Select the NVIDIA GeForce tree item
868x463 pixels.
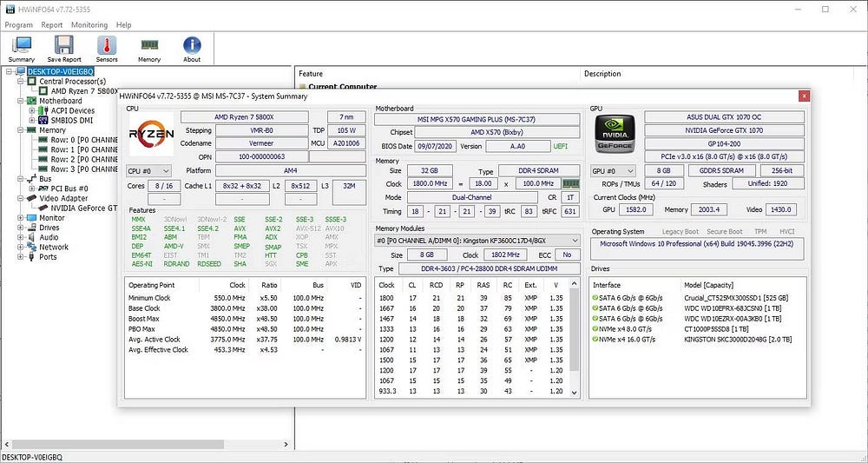pyautogui.click(x=84, y=208)
